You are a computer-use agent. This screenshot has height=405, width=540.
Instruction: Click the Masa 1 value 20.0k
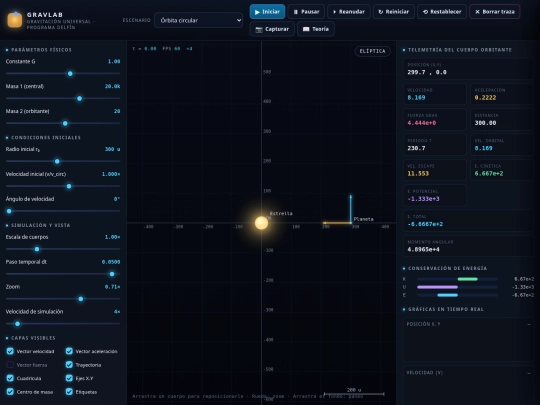pos(112,86)
